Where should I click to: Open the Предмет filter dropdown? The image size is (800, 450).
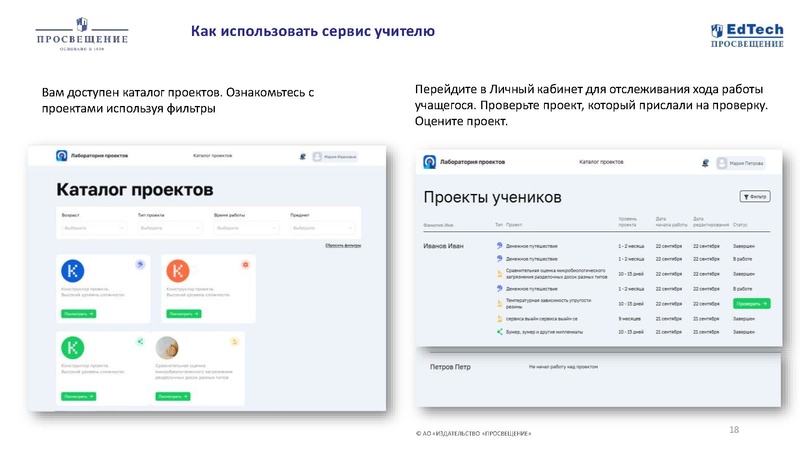tap(323, 228)
